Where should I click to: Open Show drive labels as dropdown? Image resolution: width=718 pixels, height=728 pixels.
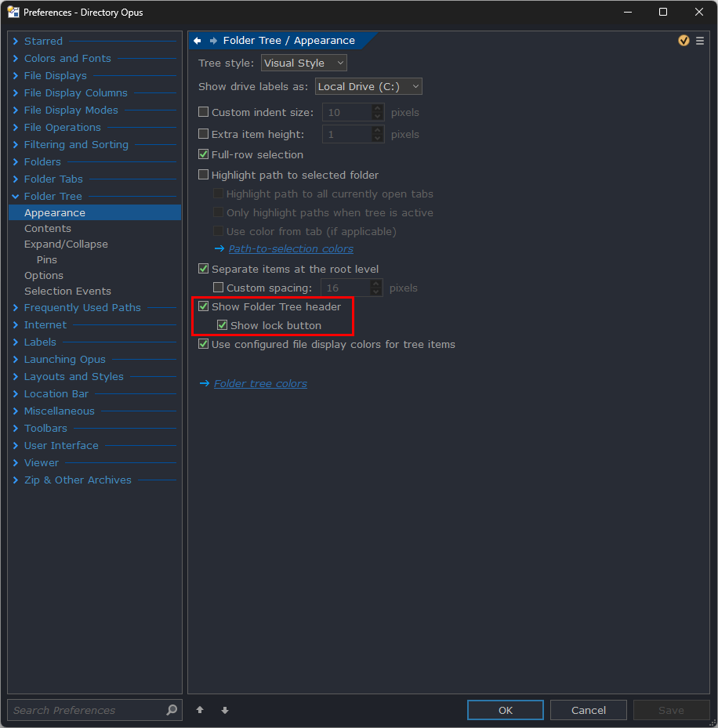tap(368, 86)
